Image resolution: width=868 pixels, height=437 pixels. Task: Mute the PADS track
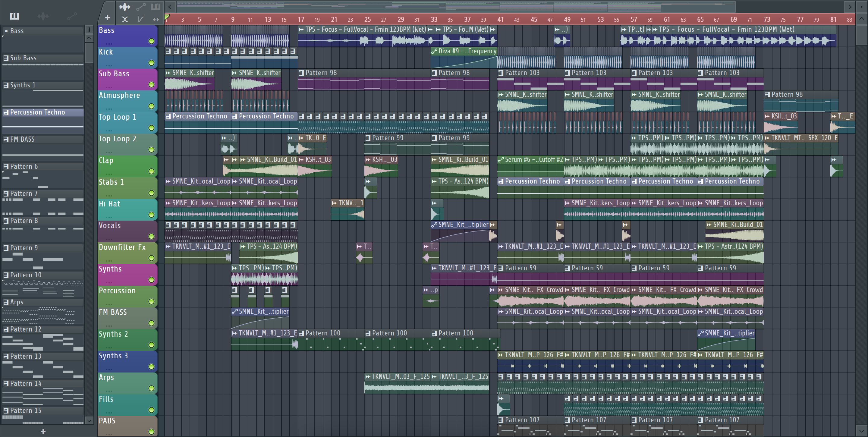[152, 432]
